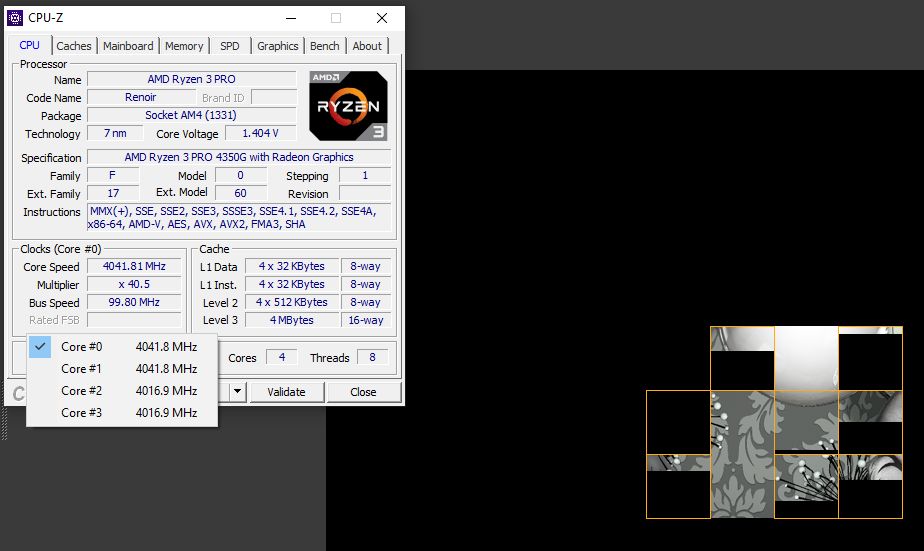This screenshot has height=551, width=924.
Task: Click the mostly white rendered tile
Action: pos(806,358)
